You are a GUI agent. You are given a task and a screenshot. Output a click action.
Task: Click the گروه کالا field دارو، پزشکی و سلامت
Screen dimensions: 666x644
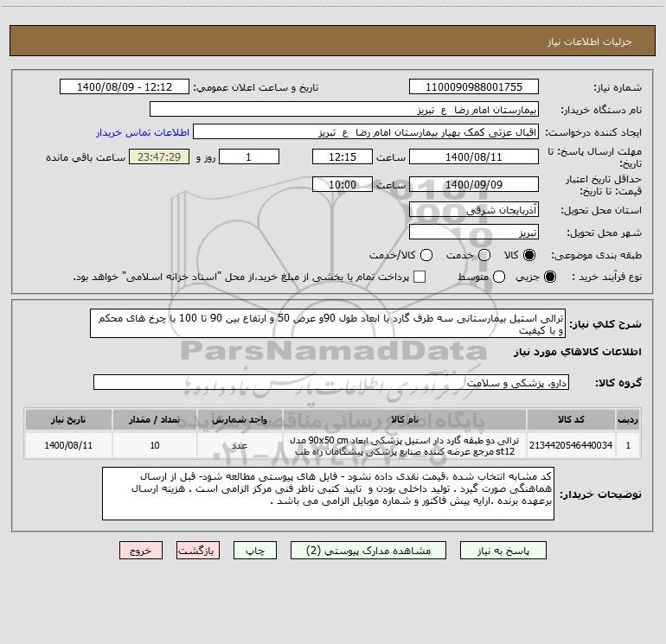(331, 382)
